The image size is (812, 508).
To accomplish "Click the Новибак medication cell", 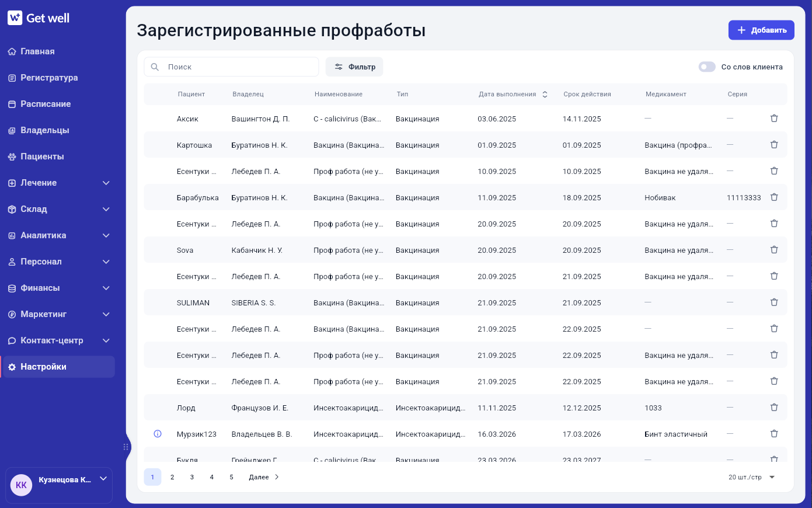I will (x=660, y=197).
